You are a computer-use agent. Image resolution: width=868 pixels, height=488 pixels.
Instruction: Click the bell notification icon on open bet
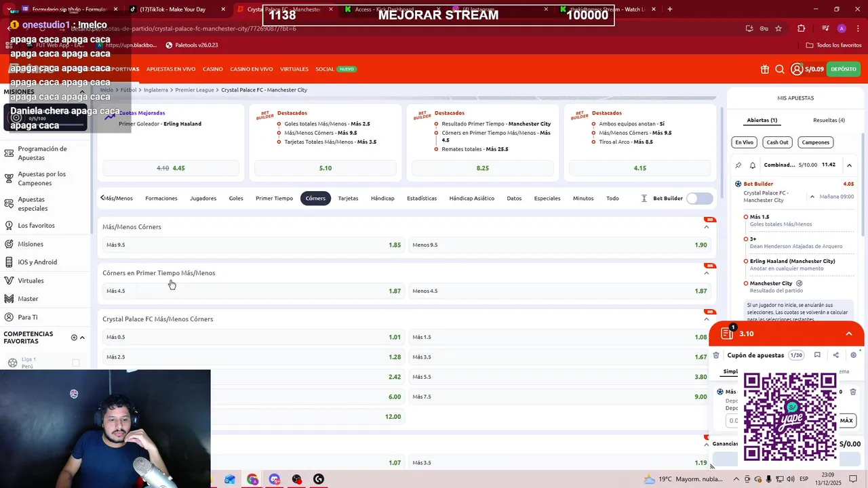pyautogui.click(x=753, y=165)
